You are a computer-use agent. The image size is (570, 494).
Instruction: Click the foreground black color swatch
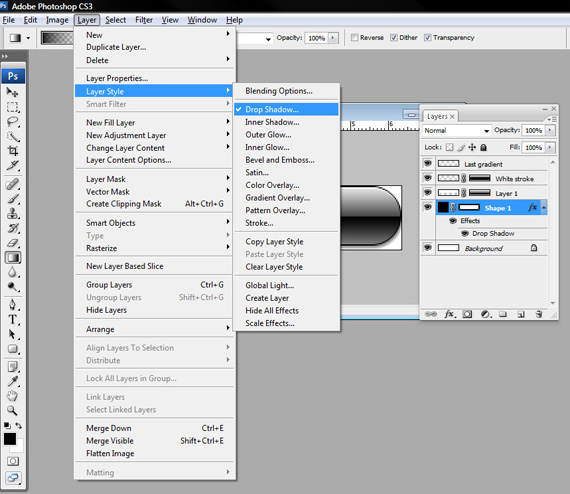9,439
